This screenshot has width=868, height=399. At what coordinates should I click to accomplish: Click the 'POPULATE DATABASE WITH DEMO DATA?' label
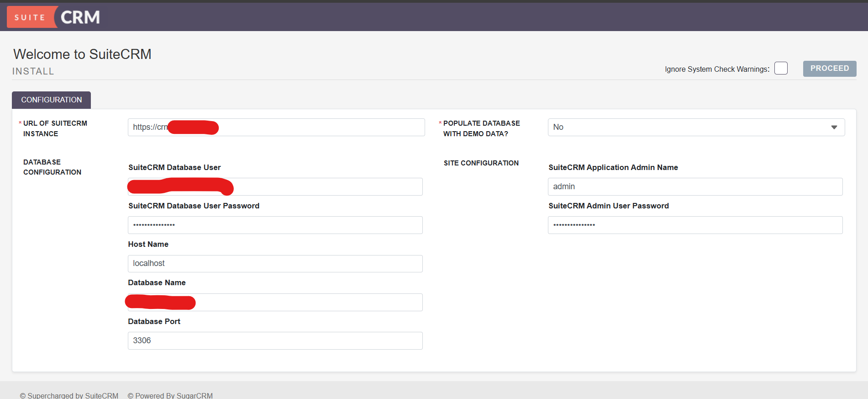pyautogui.click(x=482, y=128)
